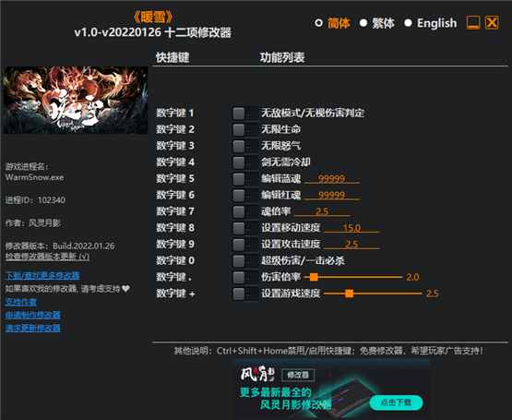Toggle 无敌模式/无视伤害判定 on
The height and width of the screenshot is (420, 512).
click(244, 114)
